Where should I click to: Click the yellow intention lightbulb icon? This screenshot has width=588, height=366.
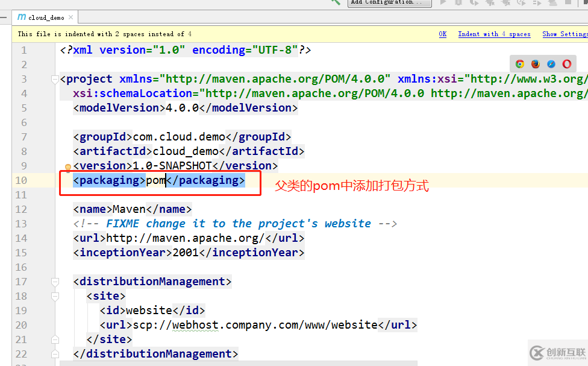pyautogui.click(x=68, y=168)
